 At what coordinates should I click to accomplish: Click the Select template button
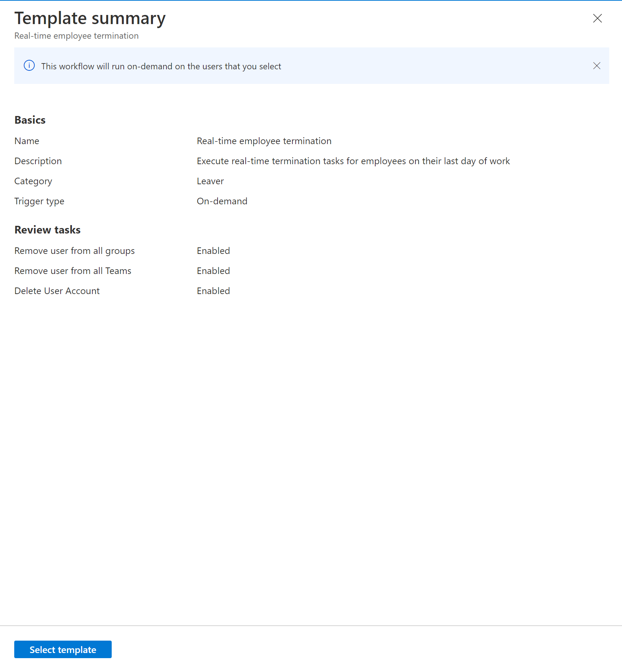point(62,649)
